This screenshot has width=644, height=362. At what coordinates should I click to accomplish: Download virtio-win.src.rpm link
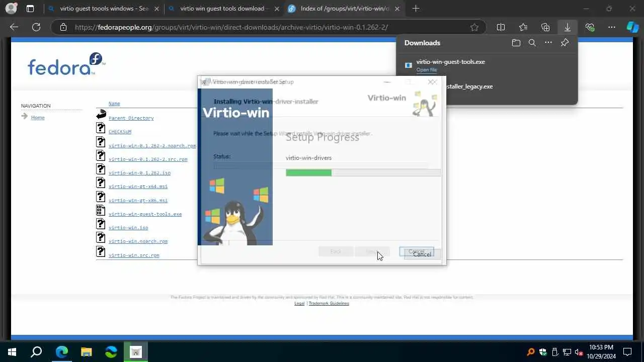(134, 255)
